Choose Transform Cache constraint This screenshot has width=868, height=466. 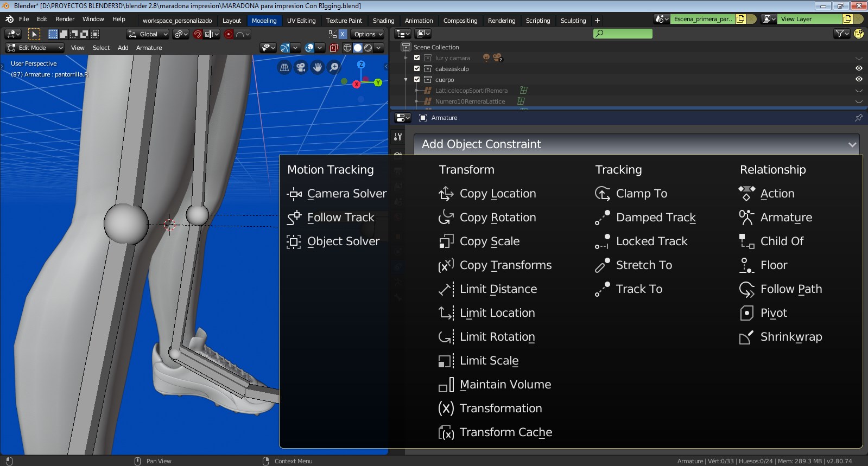495,432
